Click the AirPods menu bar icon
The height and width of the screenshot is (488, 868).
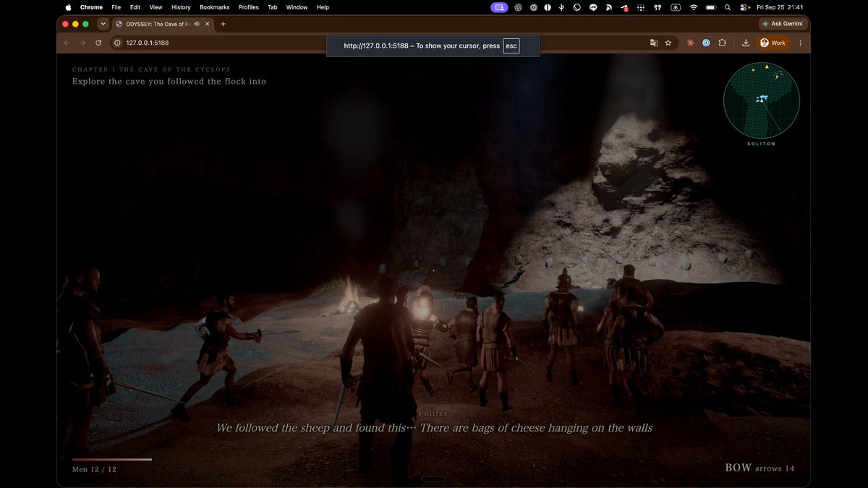point(658,7)
